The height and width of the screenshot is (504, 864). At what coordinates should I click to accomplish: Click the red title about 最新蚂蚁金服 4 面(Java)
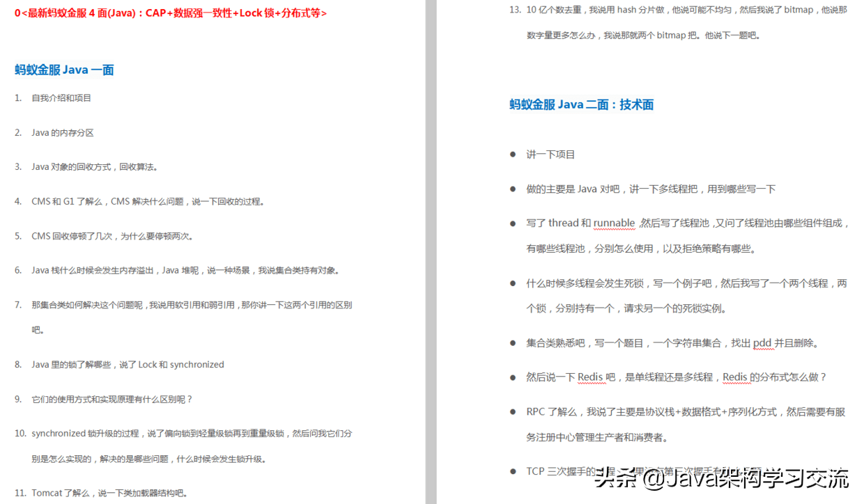point(171,13)
